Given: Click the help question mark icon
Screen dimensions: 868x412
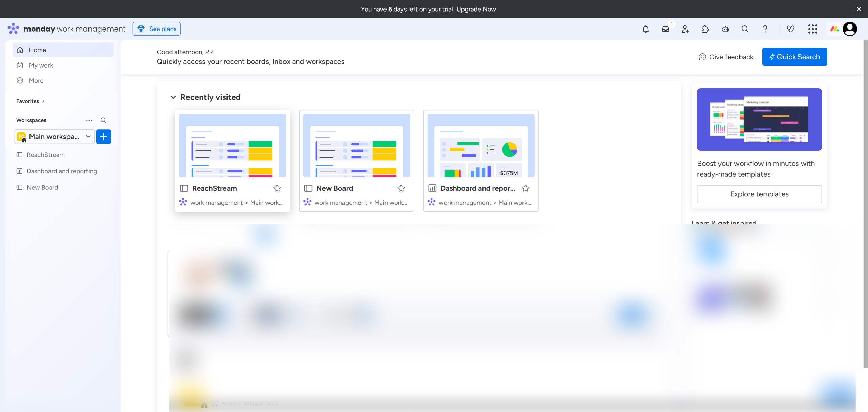Looking at the screenshot, I should 765,29.
